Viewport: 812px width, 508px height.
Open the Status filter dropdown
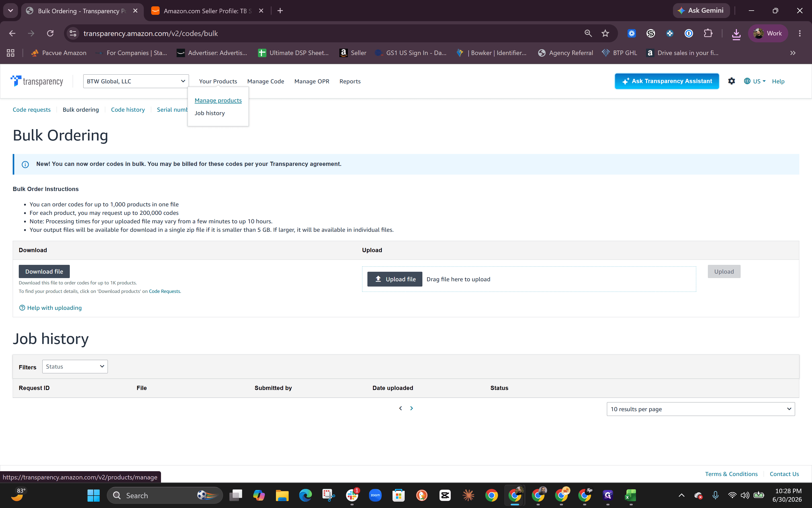click(x=75, y=366)
